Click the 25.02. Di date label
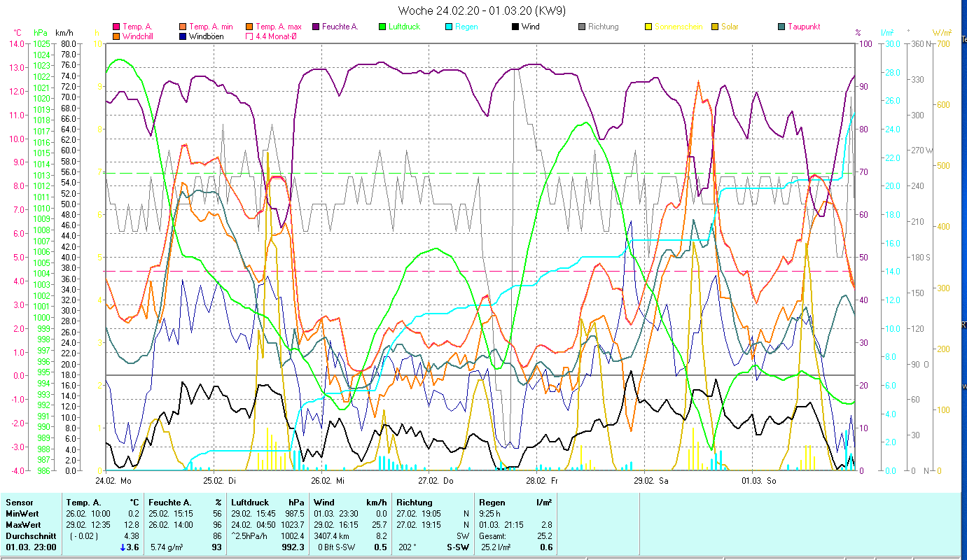This screenshot has width=967, height=560. (221, 481)
